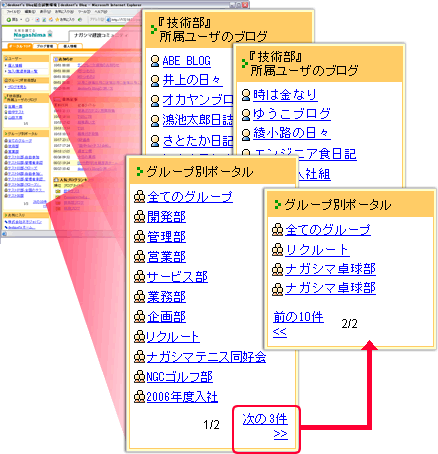Go to the NGCゴルフ部 group link

[x=179, y=377]
